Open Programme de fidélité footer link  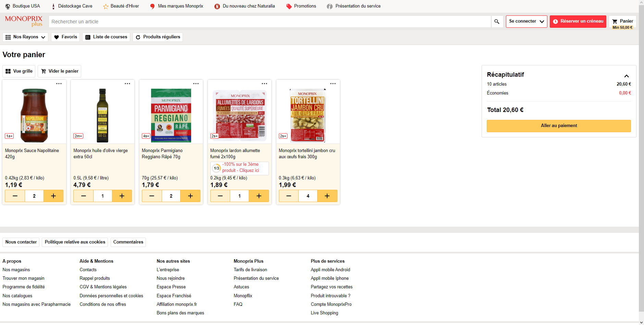tap(24, 287)
